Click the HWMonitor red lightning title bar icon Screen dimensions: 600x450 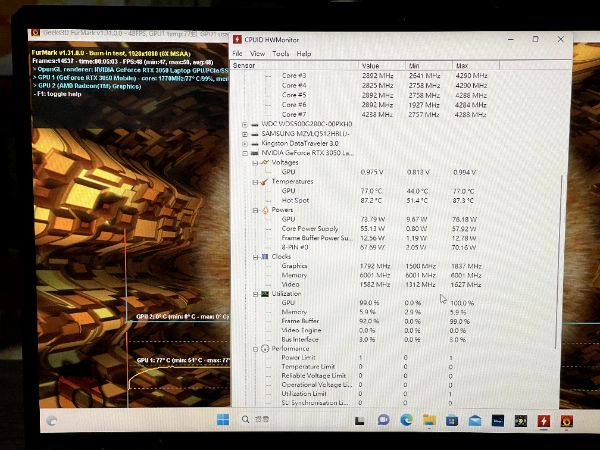pos(238,39)
